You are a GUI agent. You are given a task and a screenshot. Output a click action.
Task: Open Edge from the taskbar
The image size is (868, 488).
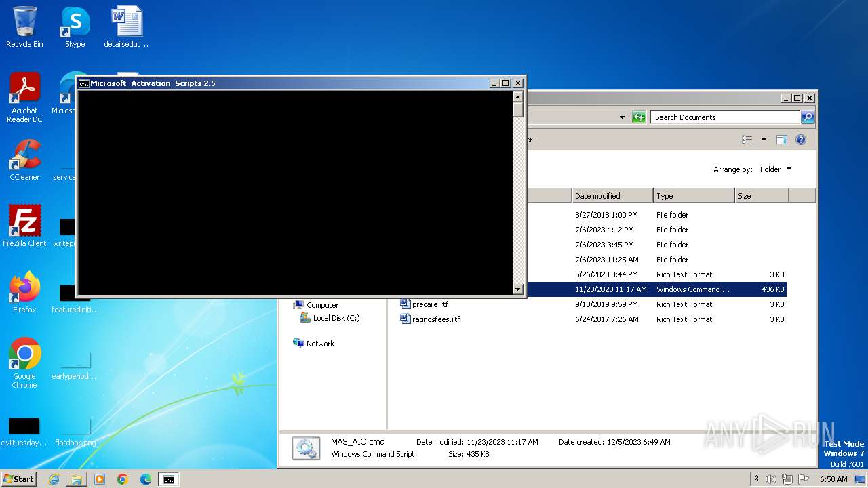[x=146, y=479]
